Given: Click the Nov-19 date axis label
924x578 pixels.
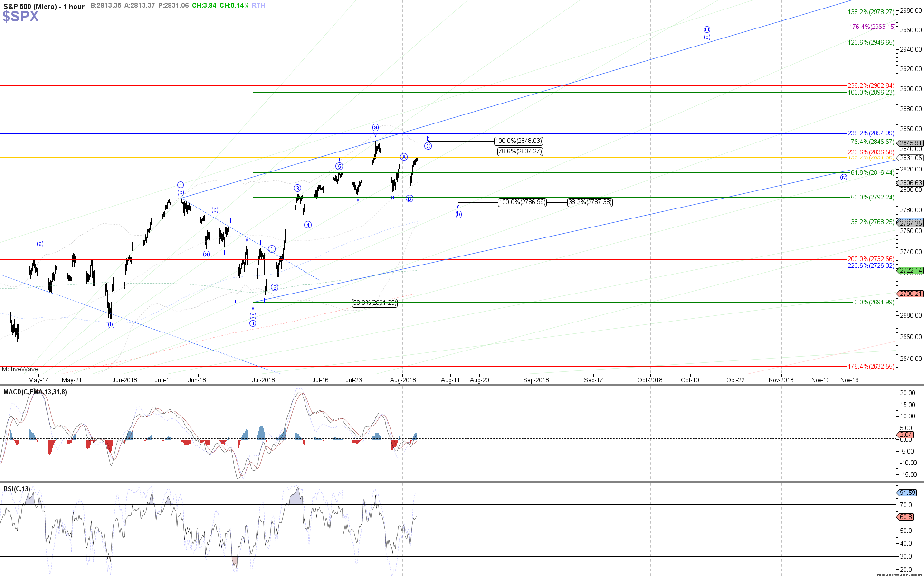Looking at the screenshot, I should [x=849, y=380].
